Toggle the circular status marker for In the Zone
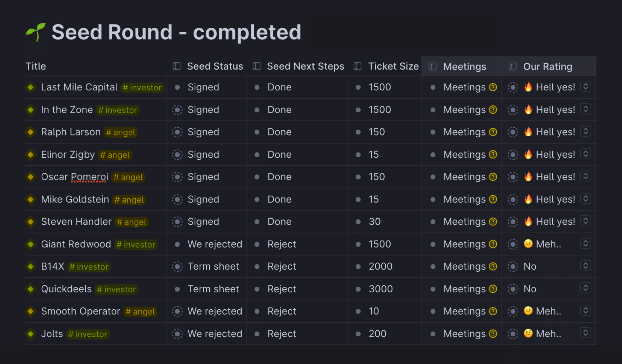This screenshot has width=622, height=364. [x=177, y=110]
